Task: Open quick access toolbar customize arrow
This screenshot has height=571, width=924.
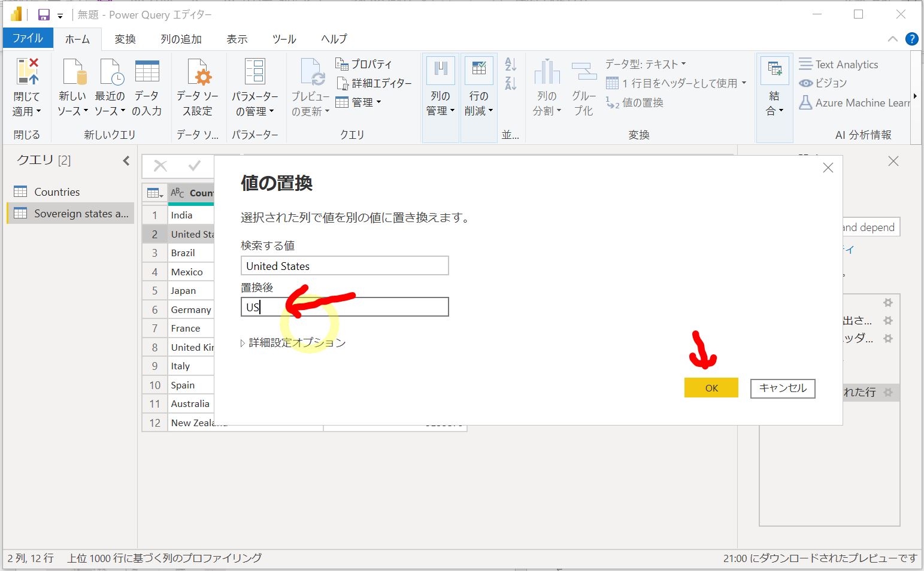Action: pyautogui.click(x=60, y=16)
